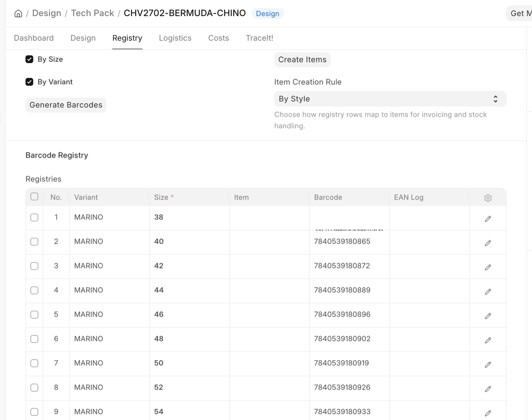Go to the home icon in breadcrumb

pos(18,14)
